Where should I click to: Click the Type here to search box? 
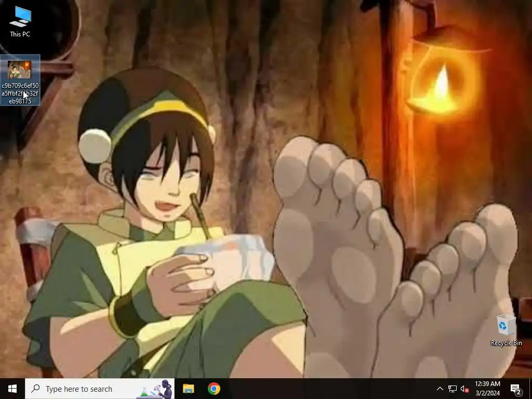tap(100, 389)
